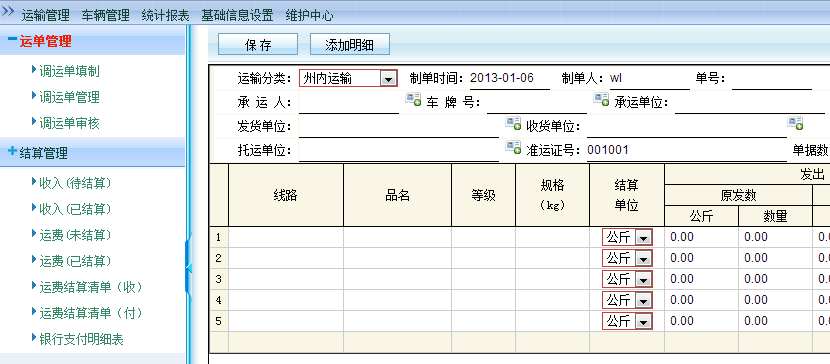The width and height of the screenshot is (830, 364).
Task: Click the 结算管理 section header text
Action: click(x=43, y=154)
